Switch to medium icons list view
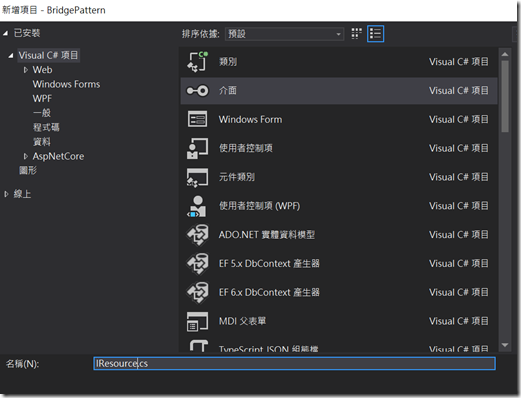 (375, 34)
